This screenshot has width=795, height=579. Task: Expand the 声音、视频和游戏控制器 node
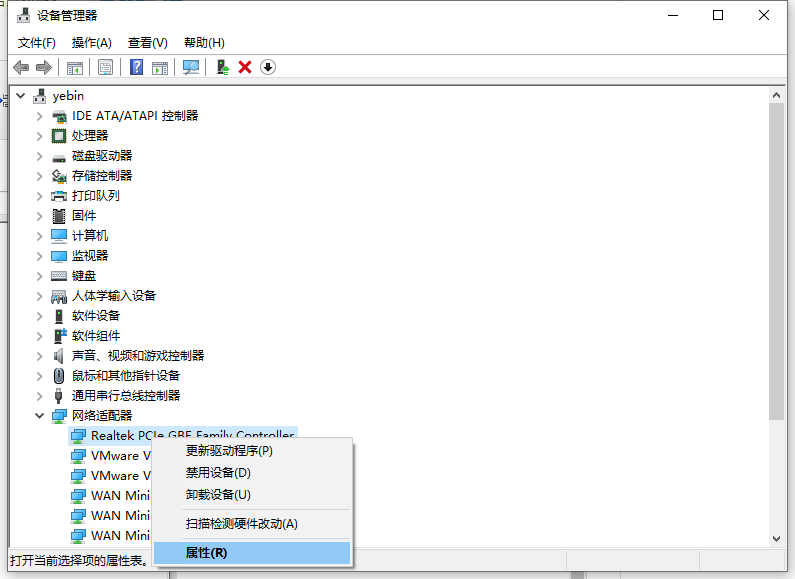(x=40, y=356)
